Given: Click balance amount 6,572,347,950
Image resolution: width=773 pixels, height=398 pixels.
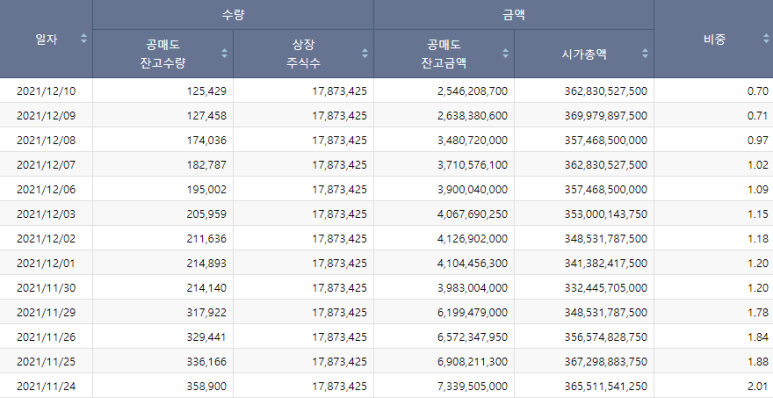Looking at the screenshot, I should click(x=472, y=337).
